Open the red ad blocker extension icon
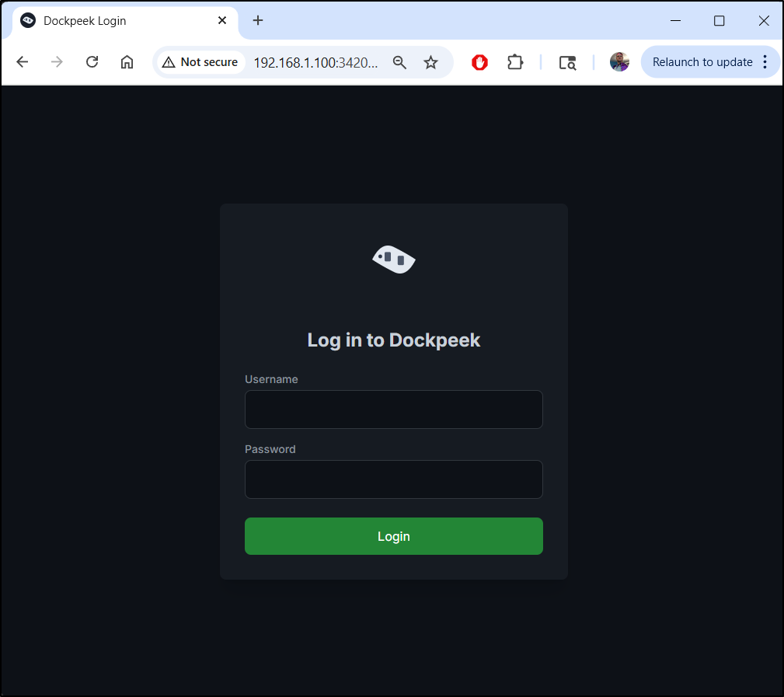The width and height of the screenshot is (784, 697). click(479, 62)
